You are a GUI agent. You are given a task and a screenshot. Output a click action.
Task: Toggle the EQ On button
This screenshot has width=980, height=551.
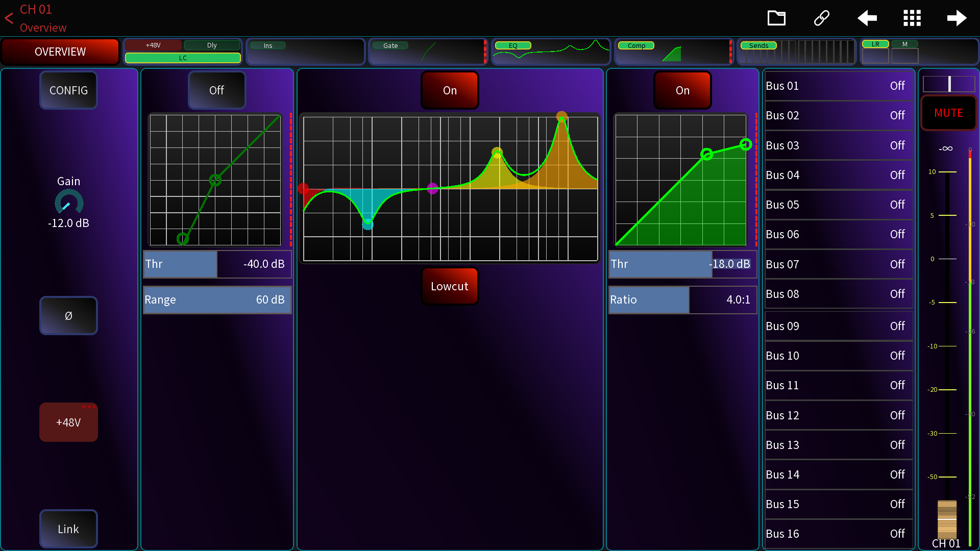(450, 90)
